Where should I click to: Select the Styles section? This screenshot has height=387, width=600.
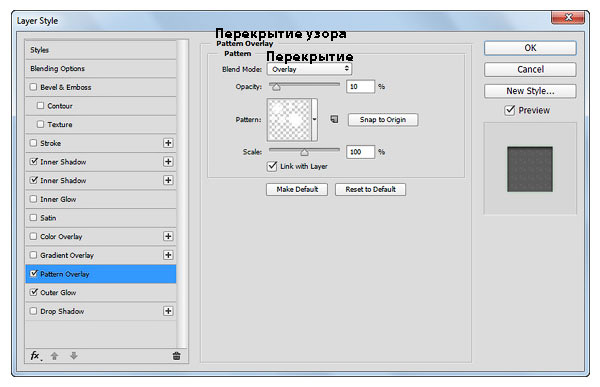101,50
